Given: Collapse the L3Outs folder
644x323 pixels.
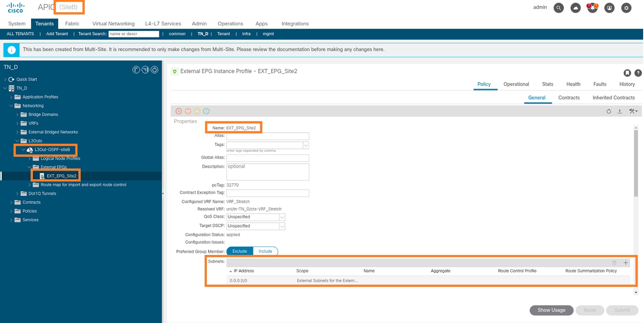Looking at the screenshot, I should point(18,141).
